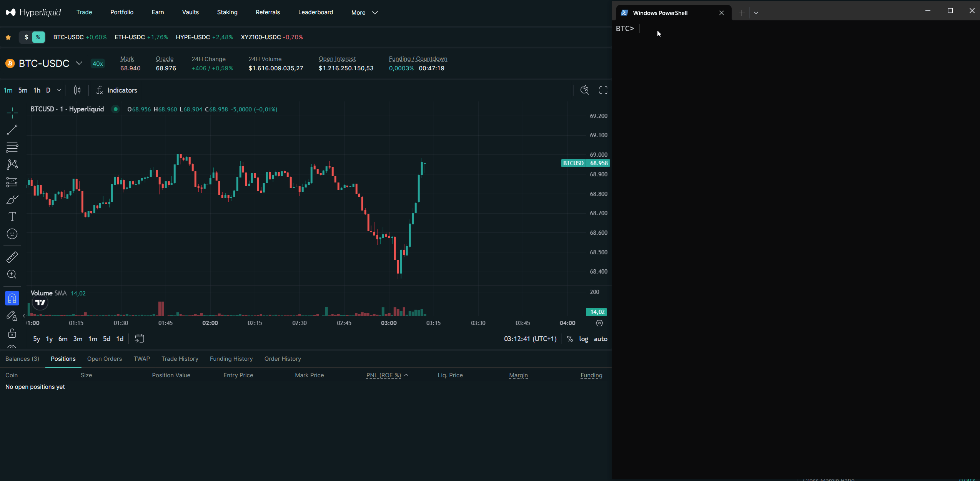
Task: Disable magnet snap mode
Action: coord(12,298)
